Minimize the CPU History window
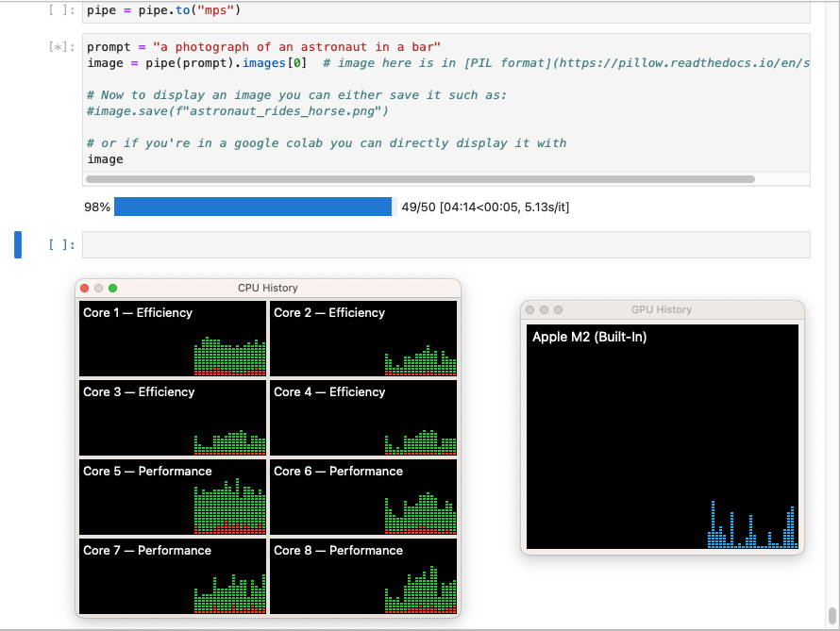Image resolution: width=840 pixels, height=631 pixels. tap(98, 288)
